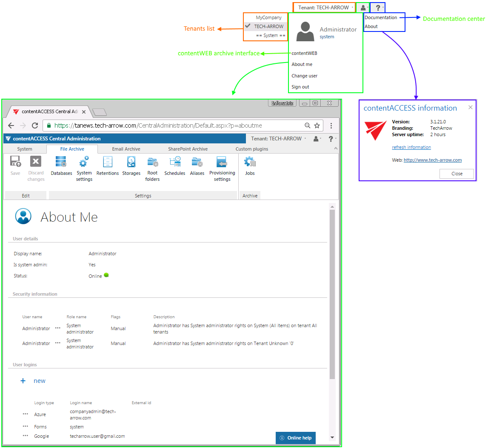
Task: Open Documentation from the help menu
Action: tap(381, 17)
